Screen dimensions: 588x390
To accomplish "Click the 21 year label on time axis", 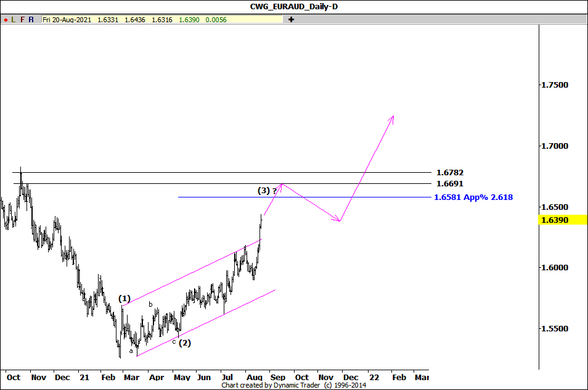I will tap(84, 377).
